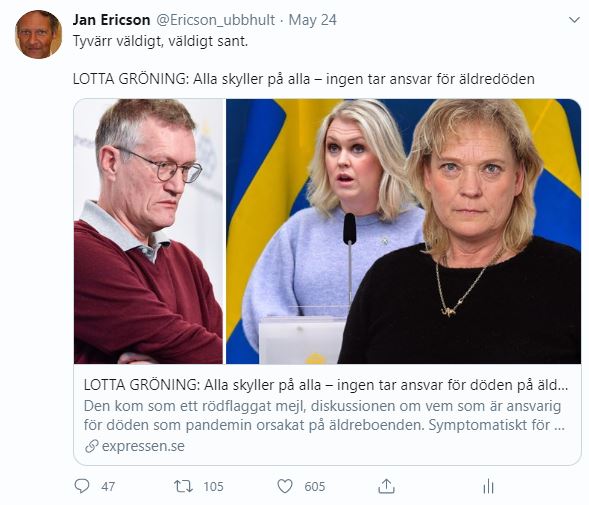This screenshot has width=589, height=505.
Task: View tweet analytics bar chart icon
Action: 488,487
